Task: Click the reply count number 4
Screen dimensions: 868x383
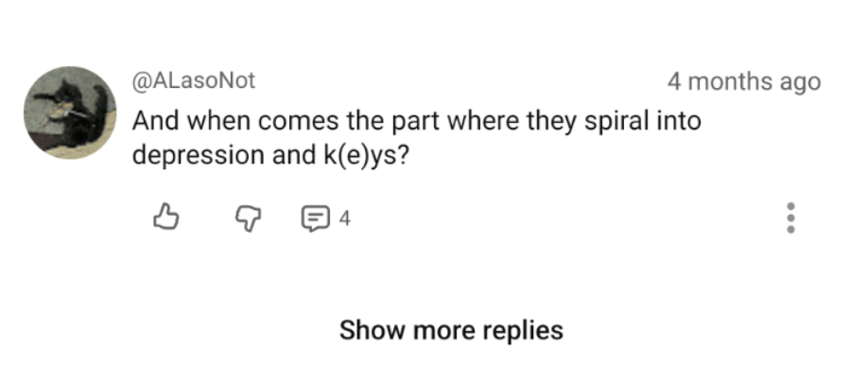Action: [344, 219]
